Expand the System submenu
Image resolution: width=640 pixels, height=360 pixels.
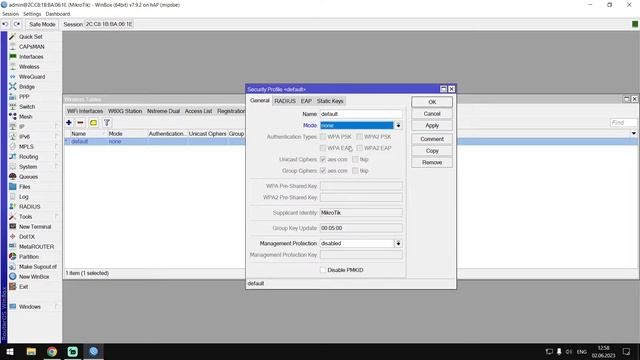(x=56, y=167)
